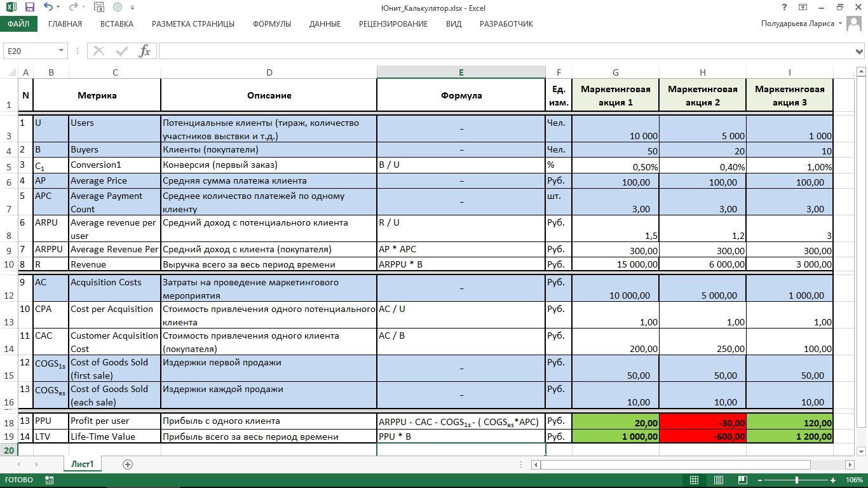The height and width of the screenshot is (488, 868).
Task: Open the ФОРМУЛЫ ribbon tab
Action: (271, 24)
